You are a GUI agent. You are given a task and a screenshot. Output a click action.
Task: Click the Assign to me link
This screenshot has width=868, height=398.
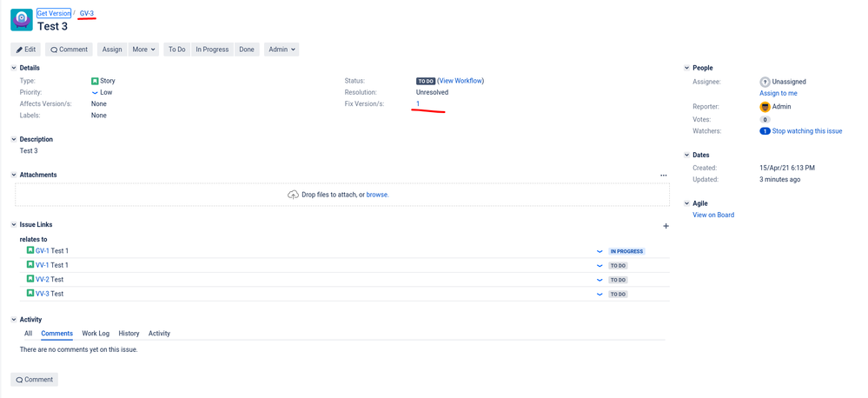[x=779, y=94]
